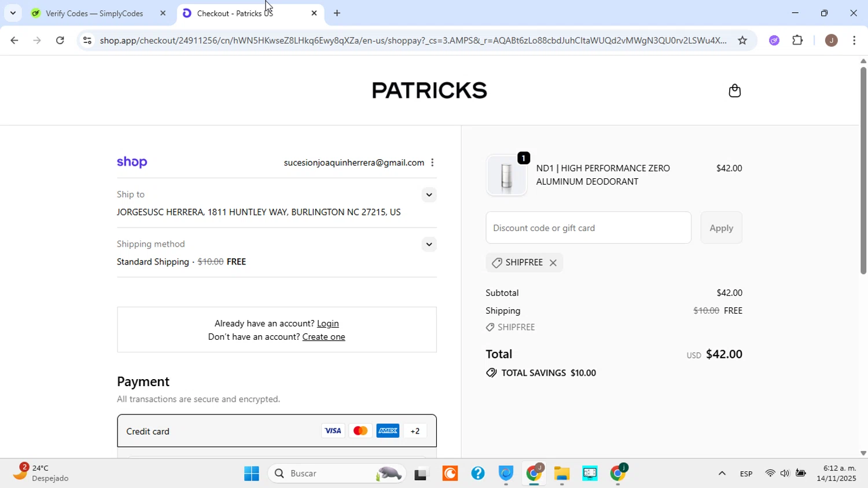Open the volume speaker icon

point(785,474)
